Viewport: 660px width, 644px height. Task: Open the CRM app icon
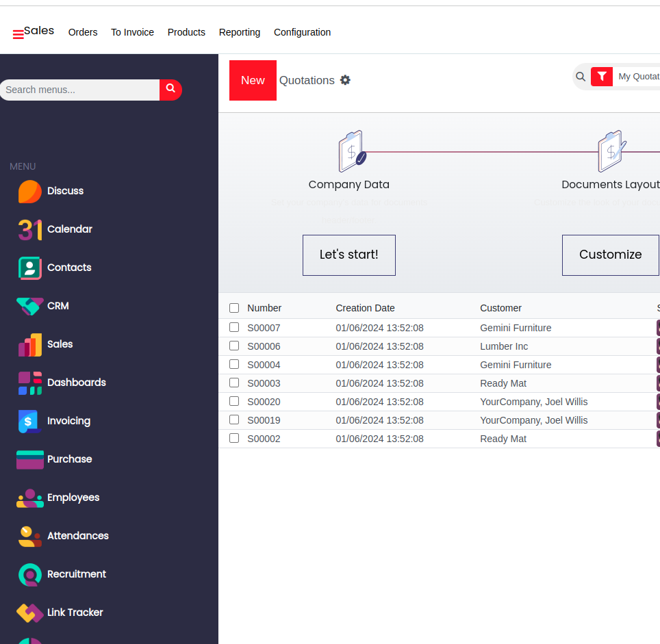[30, 307]
